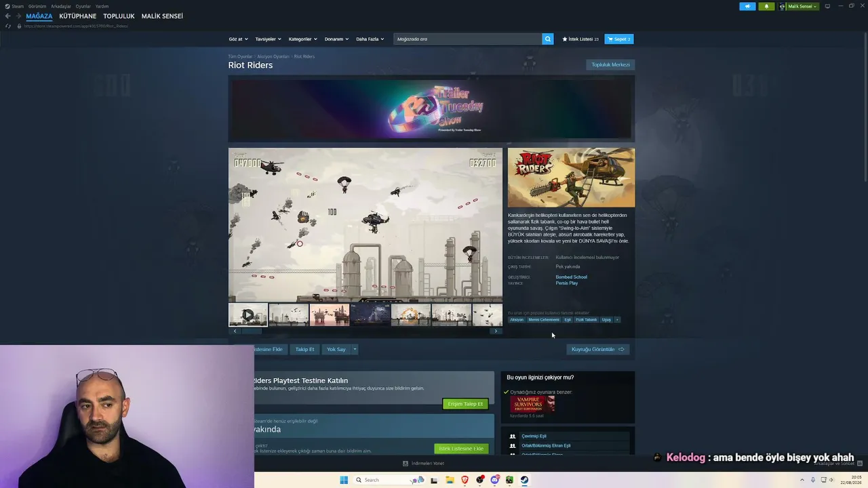
Task: Open the Sepet cart button
Action: pyautogui.click(x=619, y=39)
